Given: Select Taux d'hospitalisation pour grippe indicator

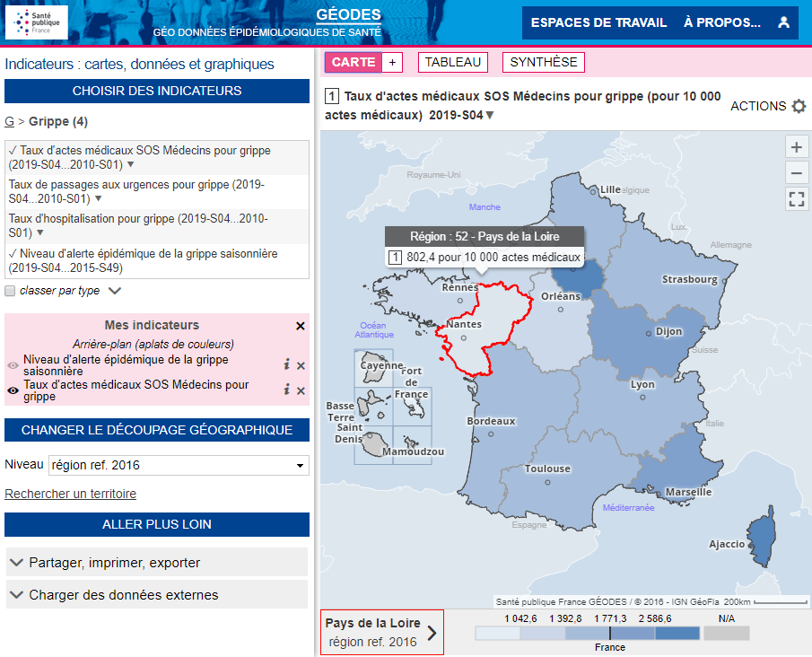Looking at the screenshot, I should coord(138,226).
